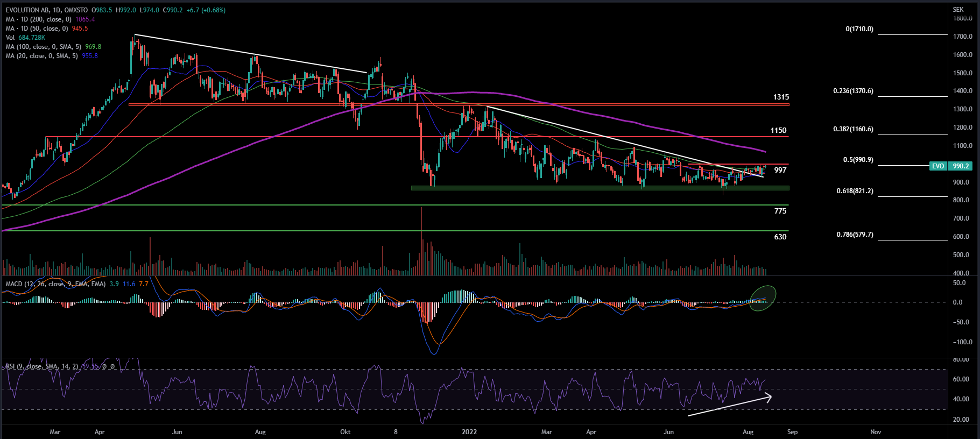Click the 775 green level label
The image size is (980, 439).
(780, 211)
